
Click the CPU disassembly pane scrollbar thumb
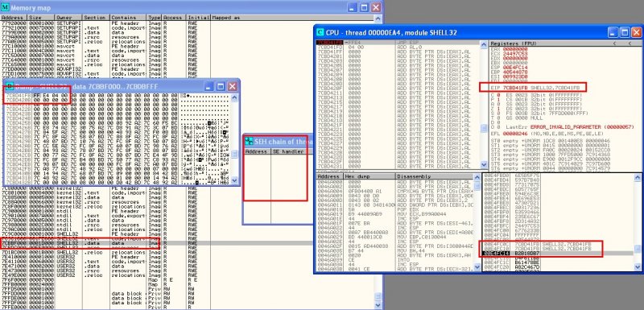coord(484,128)
